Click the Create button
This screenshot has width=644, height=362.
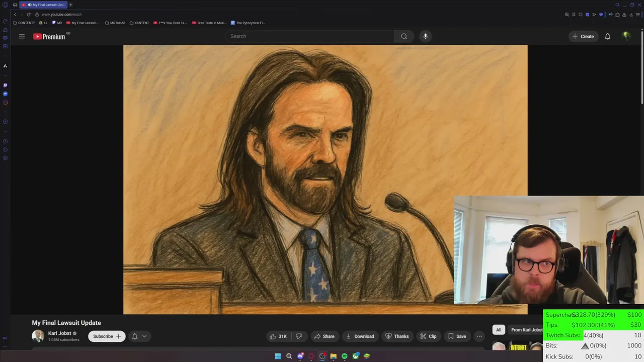tap(583, 36)
